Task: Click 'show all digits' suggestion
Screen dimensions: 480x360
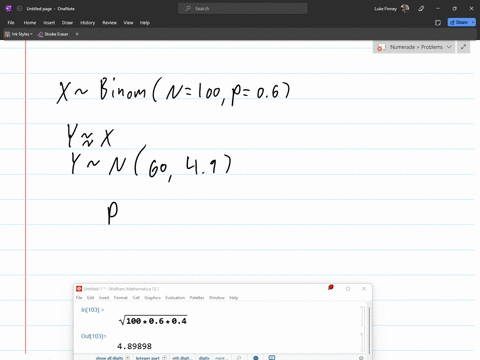Action: 109,358
